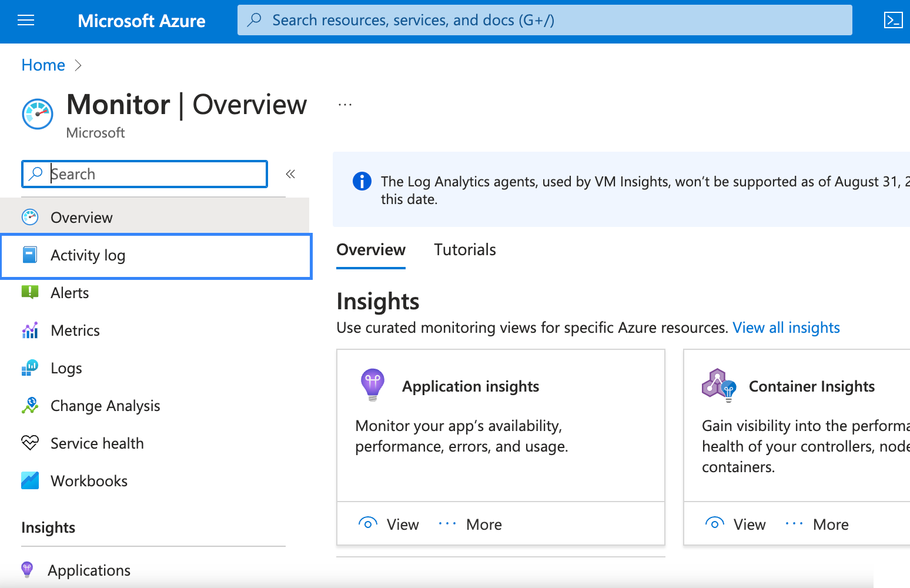Click the Activity log book icon
The image size is (910, 588).
tap(30, 255)
